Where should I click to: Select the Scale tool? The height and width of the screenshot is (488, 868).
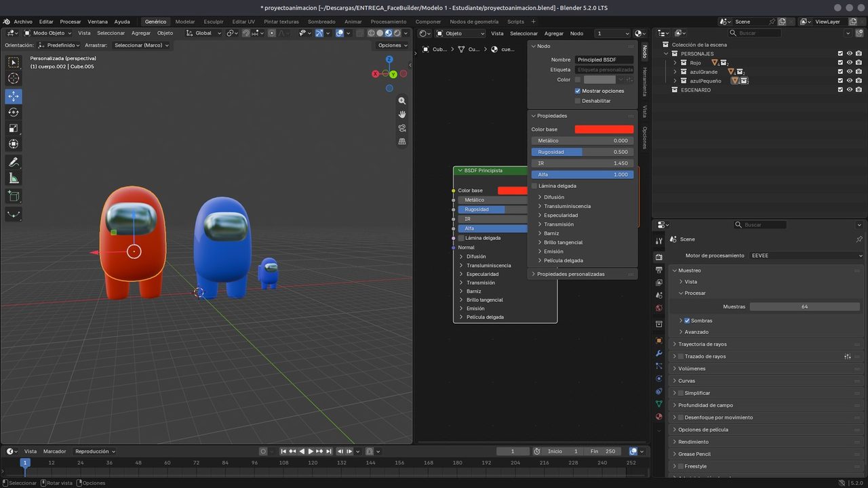pyautogui.click(x=14, y=128)
